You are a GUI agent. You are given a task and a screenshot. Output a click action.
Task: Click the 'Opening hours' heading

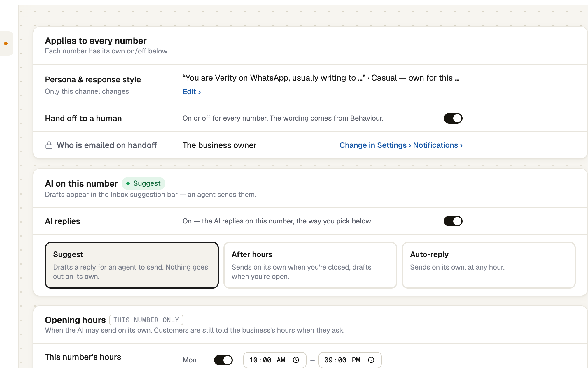75,320
